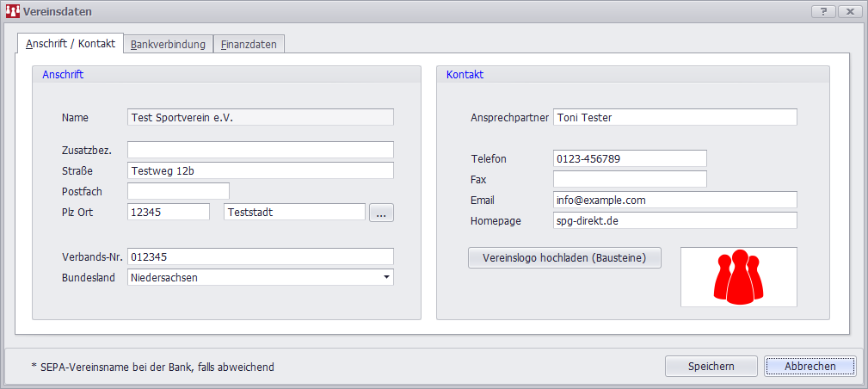The width and height of the screenshot is (868, 389).
Task: Click the Plz field containing 12345
Action: (168, 212)
